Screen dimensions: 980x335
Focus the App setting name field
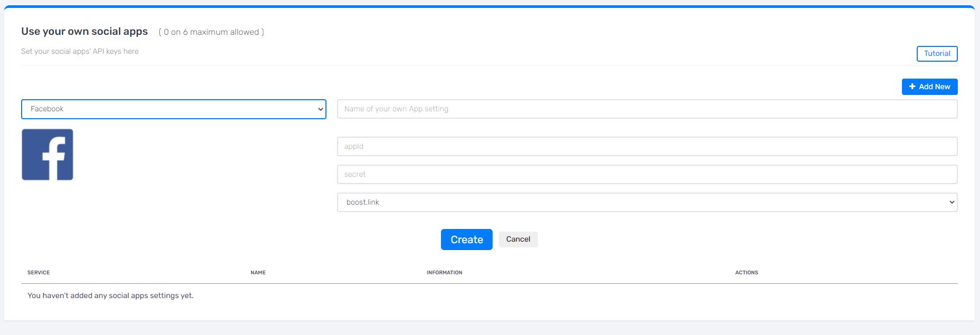pos(647,109)
